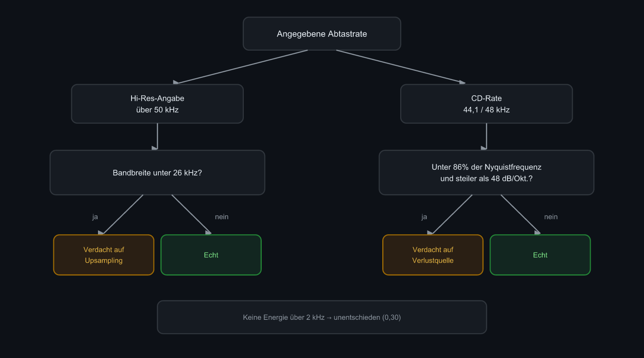Select the 'Angegebene Abtastrate' root node

tap(322, 34)
